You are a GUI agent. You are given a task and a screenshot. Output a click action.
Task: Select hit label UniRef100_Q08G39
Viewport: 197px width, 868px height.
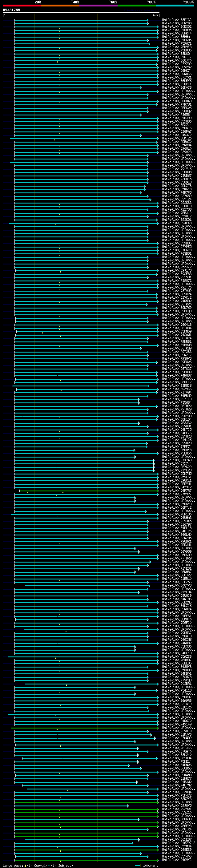point(177,819)
